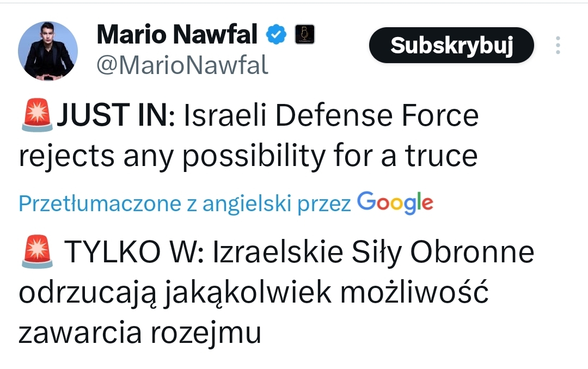Open the @MarioNawfal handle link
Viewport: 588px width, 369px height.
coord(182,65)
